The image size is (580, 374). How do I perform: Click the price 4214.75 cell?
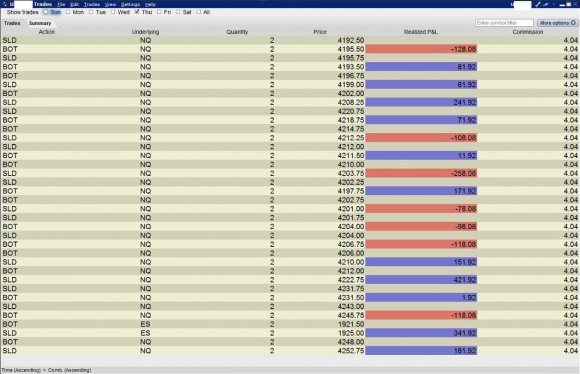[x=351, y=129]
